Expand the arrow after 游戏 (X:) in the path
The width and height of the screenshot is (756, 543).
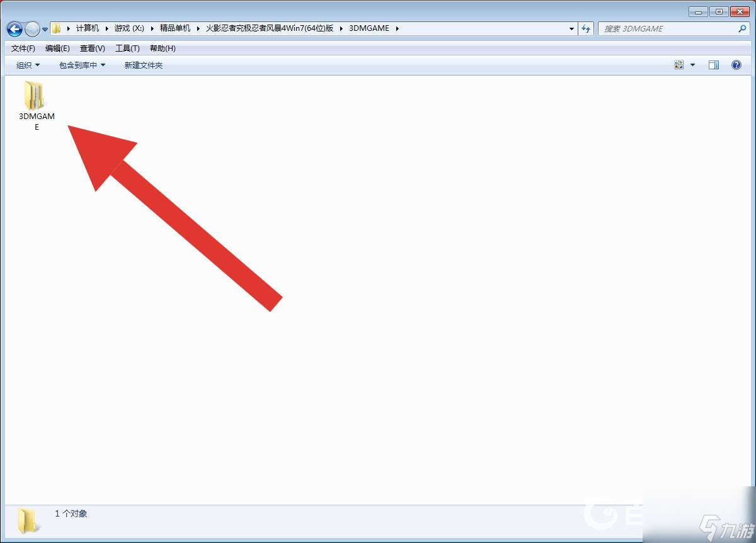[x=152, y=28]
